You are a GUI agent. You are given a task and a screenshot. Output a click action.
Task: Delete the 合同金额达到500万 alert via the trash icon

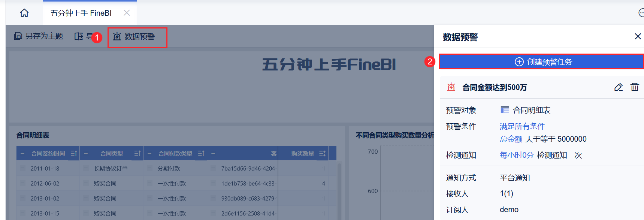tap(635, 87)
